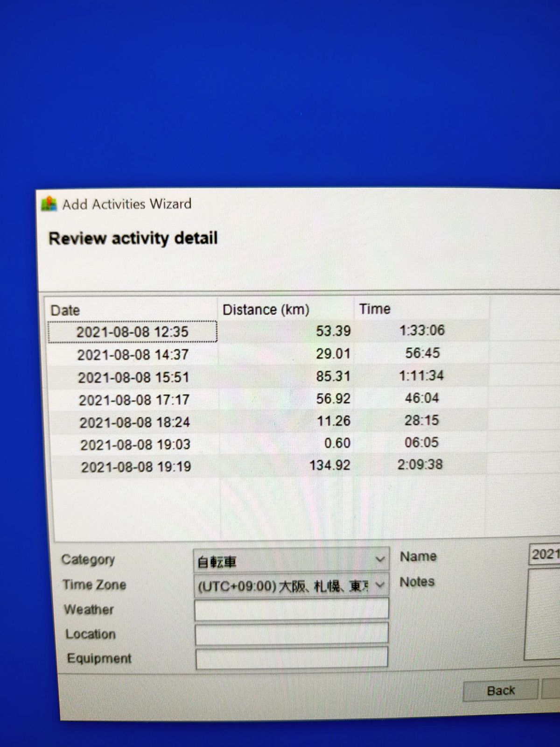Click into the Equipment text field
This screenshot has width=560, height=747.
pyautogui.click(x=292, y=658)
